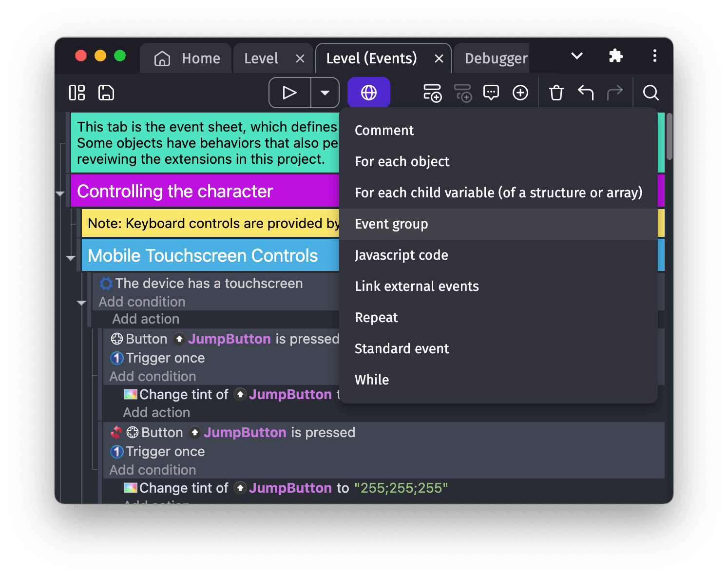Open the search in events magnifier
This screenshot has height=576, width=728.
tap(651, 93)
